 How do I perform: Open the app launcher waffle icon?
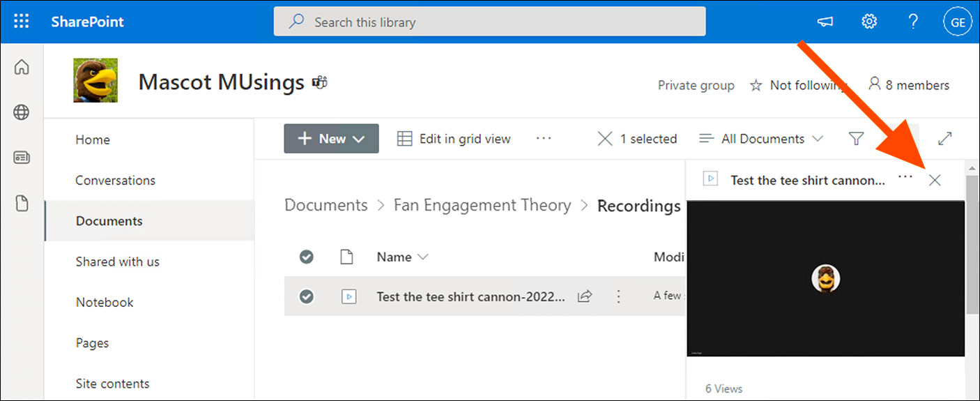(x=22, y=22)
